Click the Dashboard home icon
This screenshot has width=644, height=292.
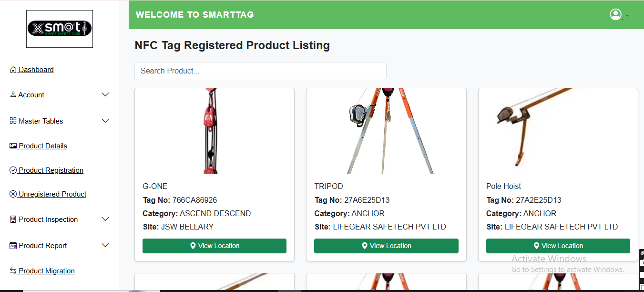13,70
